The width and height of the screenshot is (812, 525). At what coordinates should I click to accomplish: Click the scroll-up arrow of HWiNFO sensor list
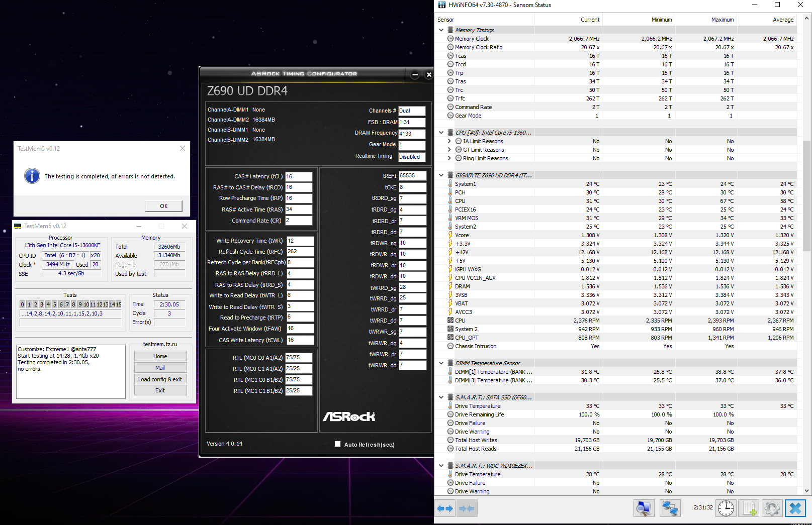point(807,19)
